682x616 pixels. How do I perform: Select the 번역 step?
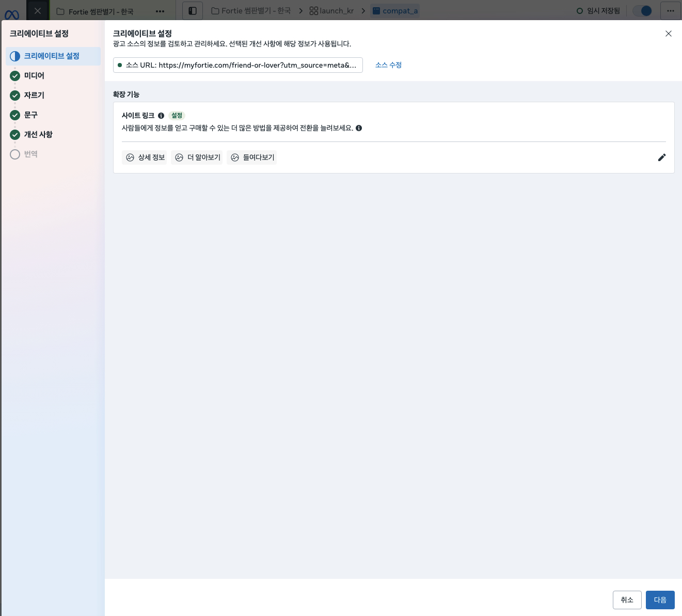[30, 154]
